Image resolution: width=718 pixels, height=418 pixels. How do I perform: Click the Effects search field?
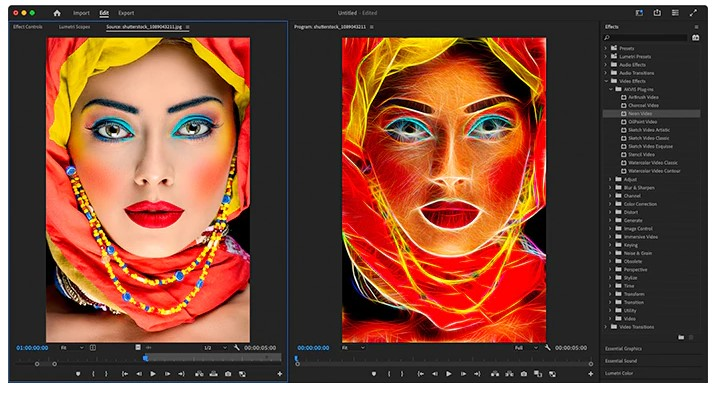(647, 37)
